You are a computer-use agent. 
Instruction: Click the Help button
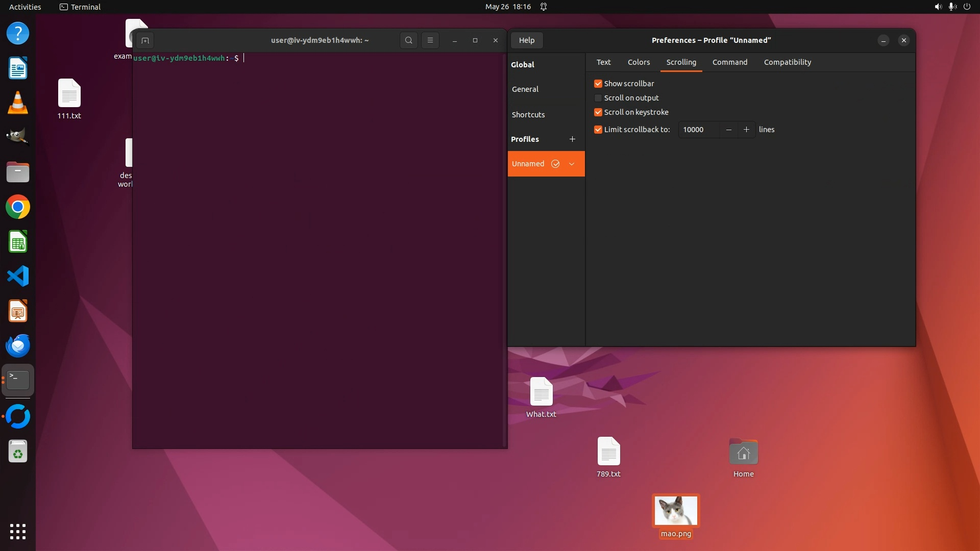(526, 40)
